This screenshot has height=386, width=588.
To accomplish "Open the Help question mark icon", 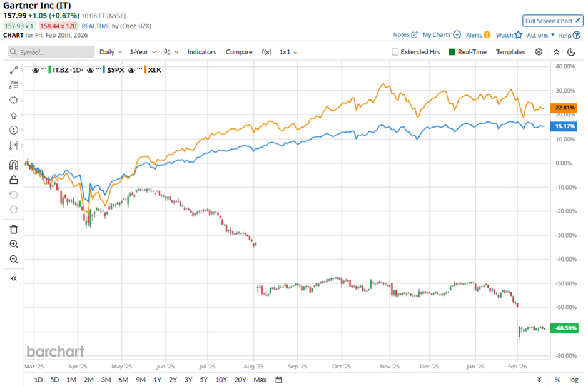I will (577, 35).
